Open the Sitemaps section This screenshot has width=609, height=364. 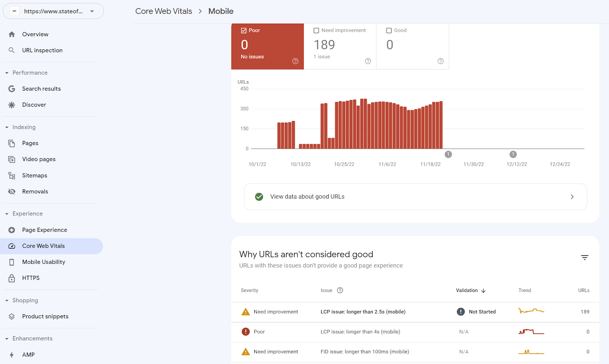(x=35, y=175)
